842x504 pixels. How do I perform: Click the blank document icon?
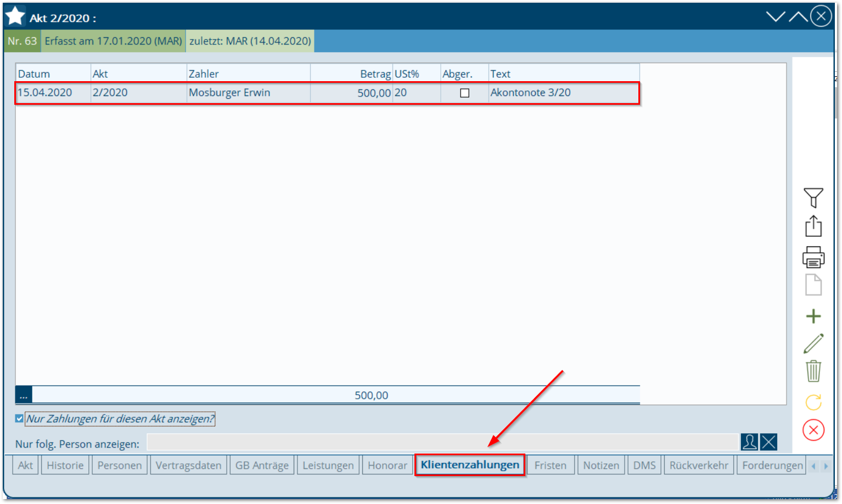813,285
